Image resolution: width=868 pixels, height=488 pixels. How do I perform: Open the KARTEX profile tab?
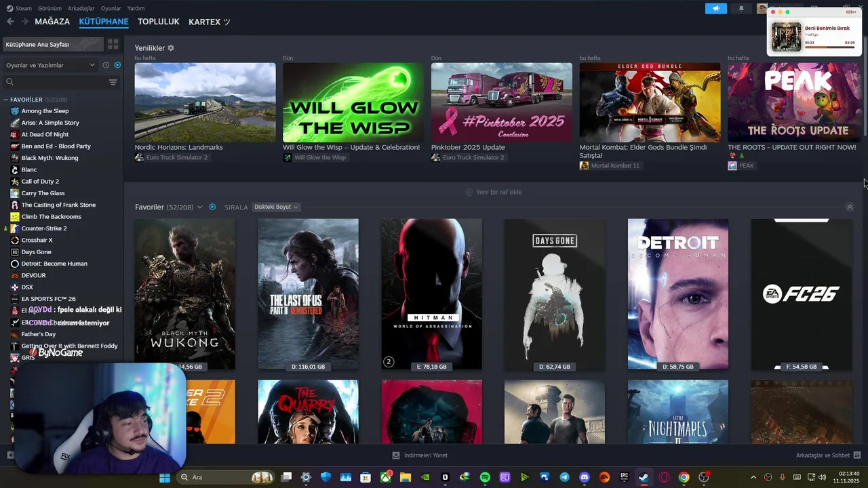coord(210,22)
